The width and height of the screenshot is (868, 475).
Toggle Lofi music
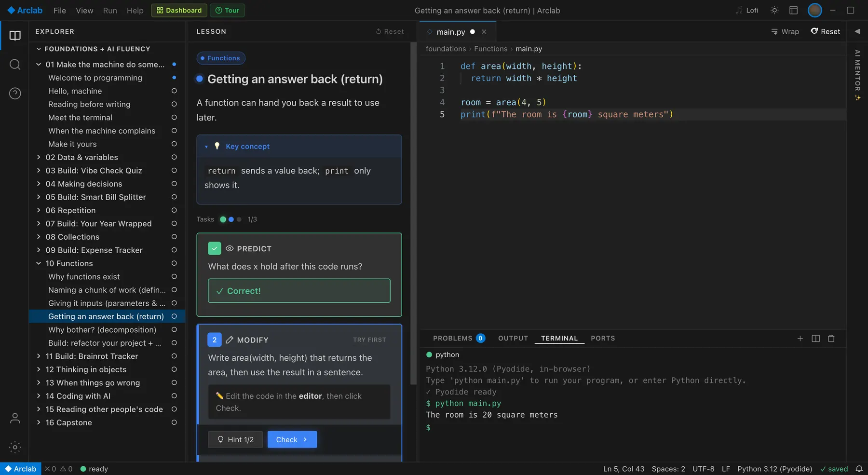pyautogui.click(x=747, y=10)
